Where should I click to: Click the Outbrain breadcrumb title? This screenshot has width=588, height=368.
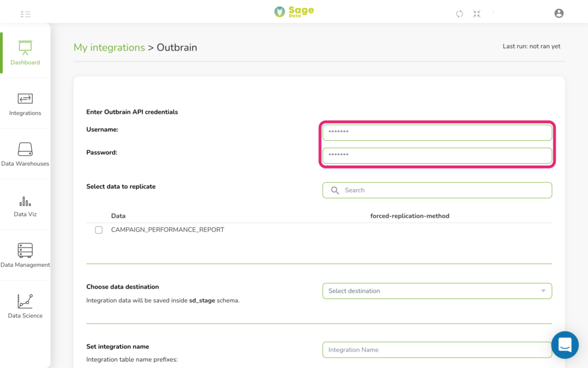pyautogui.click(x=177, y=47)
